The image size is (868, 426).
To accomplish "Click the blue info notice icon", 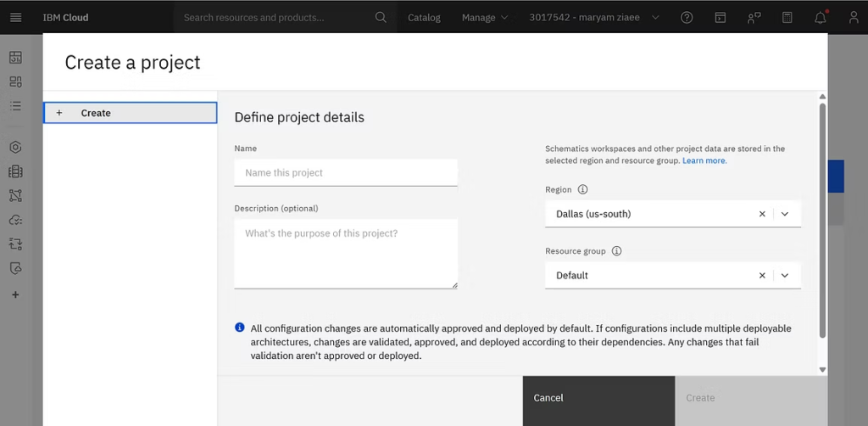I will coord(240,328).
